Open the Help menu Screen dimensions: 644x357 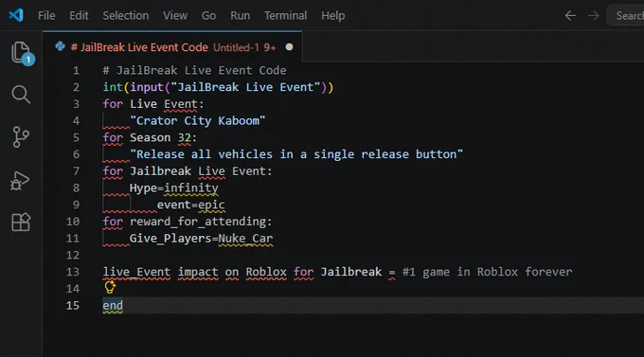coord(333,15)
